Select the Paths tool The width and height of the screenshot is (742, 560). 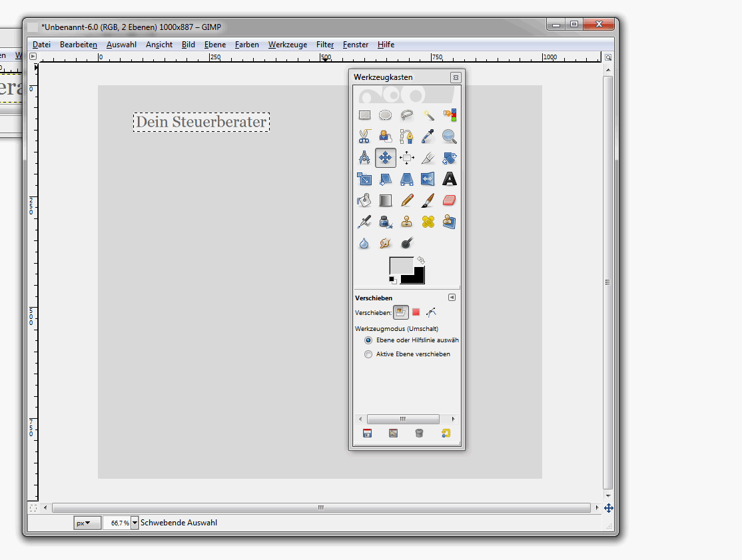406,137
